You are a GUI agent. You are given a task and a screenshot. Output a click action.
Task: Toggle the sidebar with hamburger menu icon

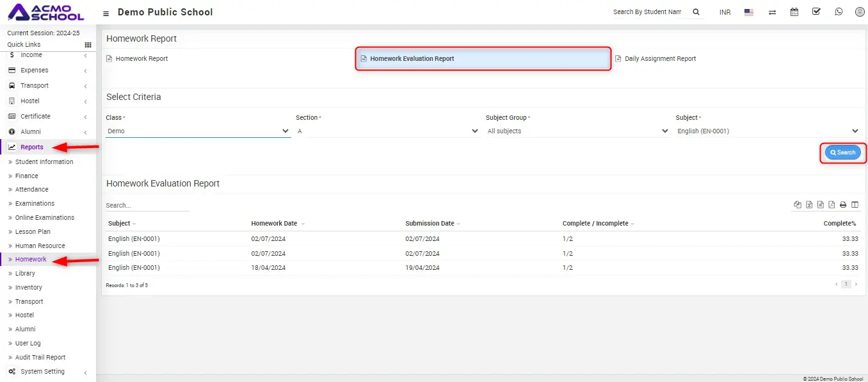tap(106, 13)
